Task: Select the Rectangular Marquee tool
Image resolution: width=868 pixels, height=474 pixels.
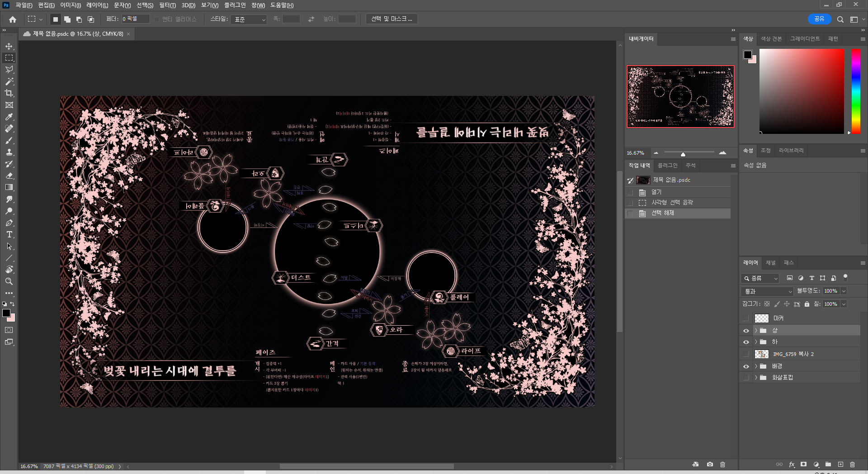Action: click(x=9, y=58)
